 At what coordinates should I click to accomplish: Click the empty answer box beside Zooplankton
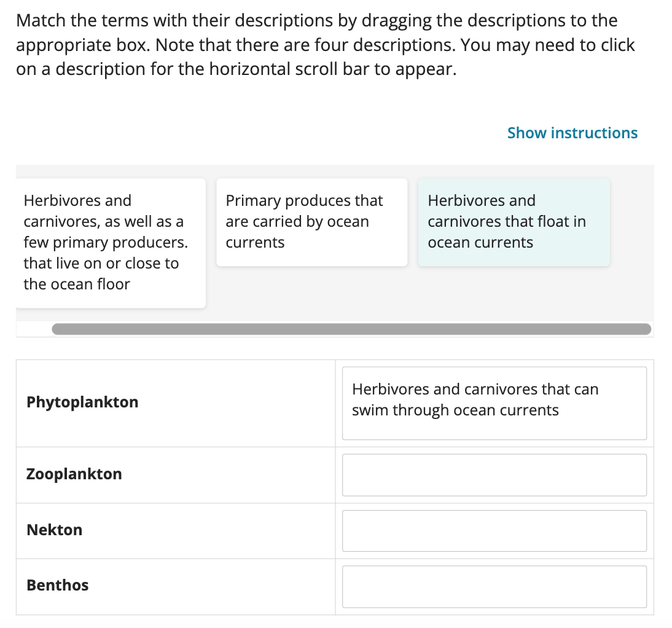coord(494,474)
